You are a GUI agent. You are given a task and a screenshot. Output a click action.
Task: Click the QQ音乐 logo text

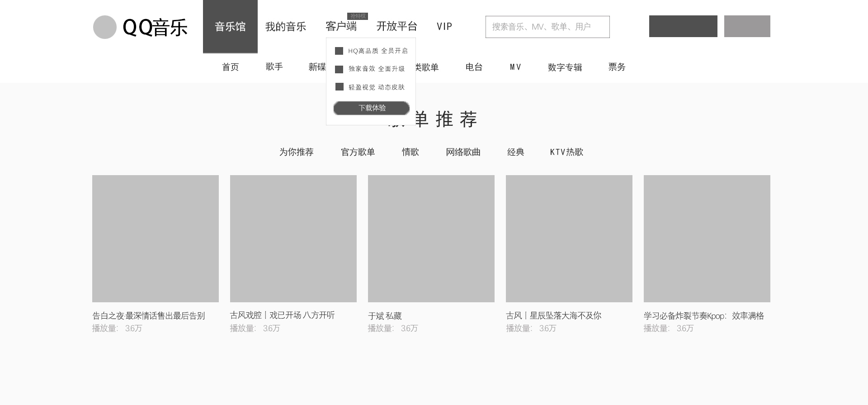(155, 27)
